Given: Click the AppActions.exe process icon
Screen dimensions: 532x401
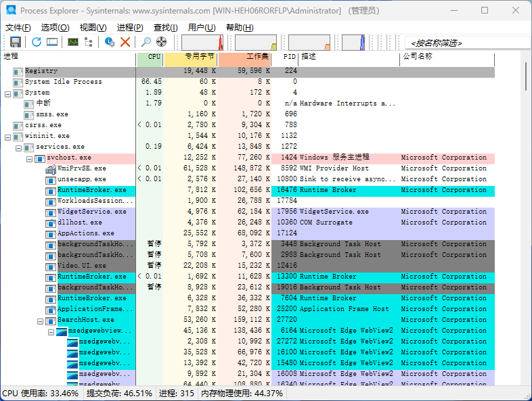Looking at the screenshot, I should click(51, 235).
